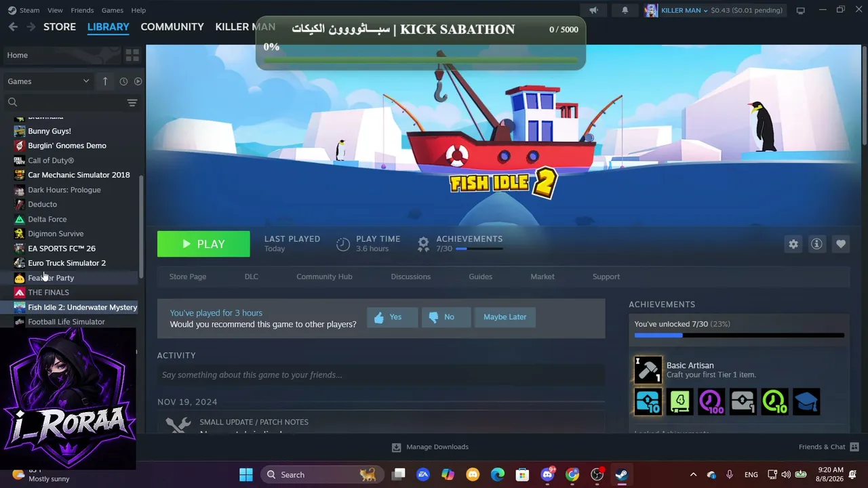Viewport: 868px width, 488px height.
Task: Go back with the navigation back arrow
Action: [x=14, y=26]
